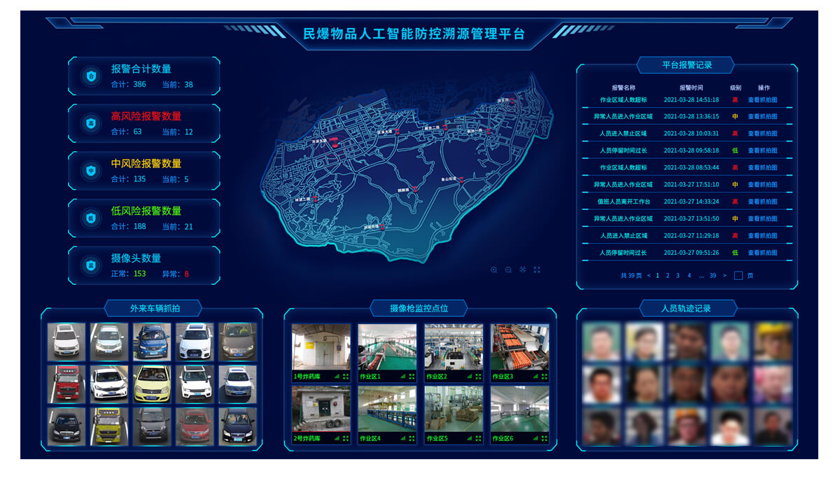Viewport: 840px width, 504px height.
Task: Open the 低风险报警数量 statistics card
Action: pyautogui.click(x=144, y=218)
